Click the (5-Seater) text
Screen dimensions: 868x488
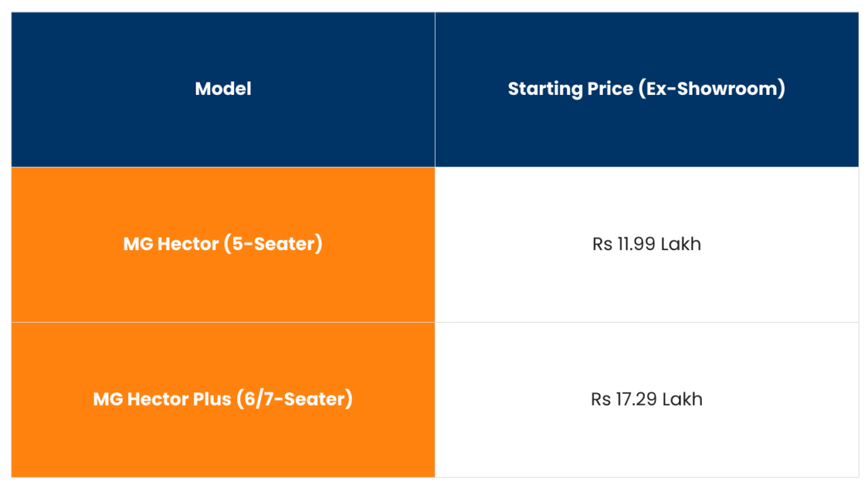[273, 245]
